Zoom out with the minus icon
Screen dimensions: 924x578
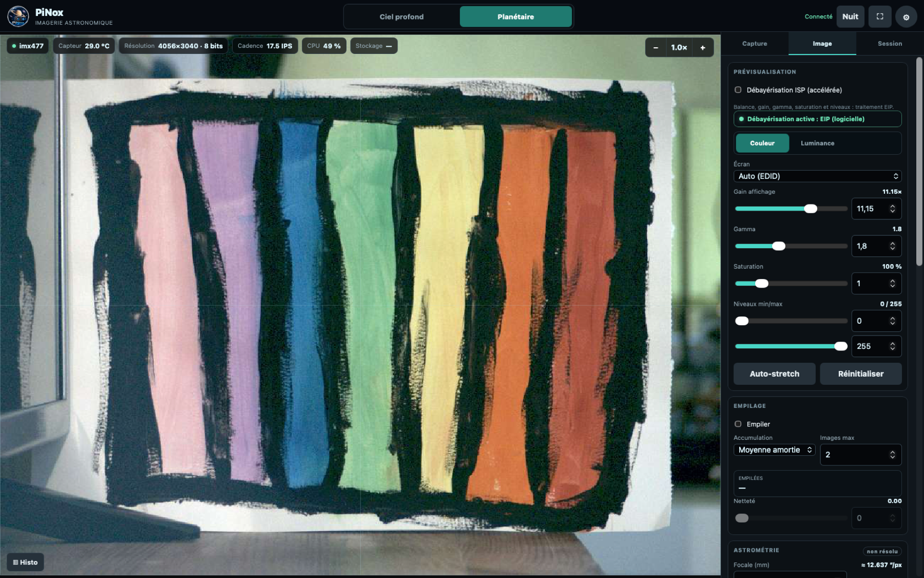coord(656,47)
